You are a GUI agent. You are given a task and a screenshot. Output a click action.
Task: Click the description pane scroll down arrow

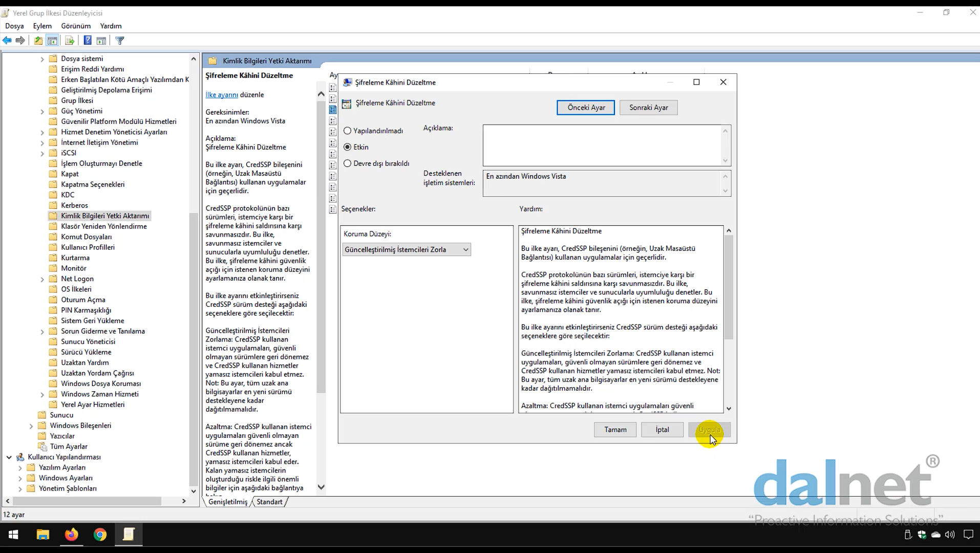click(321, 487)
